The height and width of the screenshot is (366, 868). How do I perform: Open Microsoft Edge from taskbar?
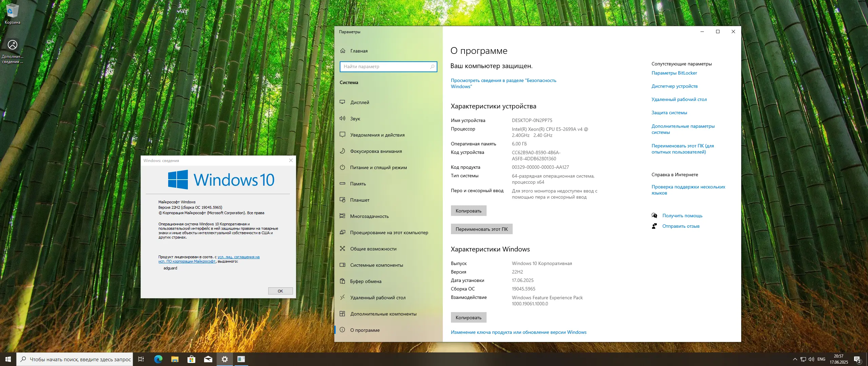158,359
